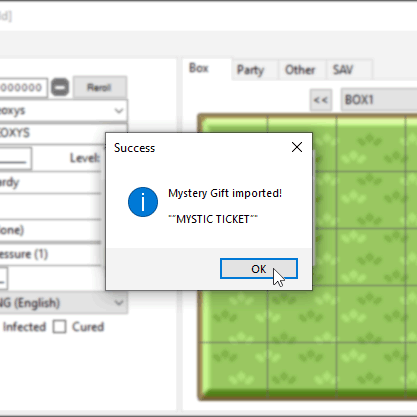
Task: Select the Box tab
Action: pos(199,68)
